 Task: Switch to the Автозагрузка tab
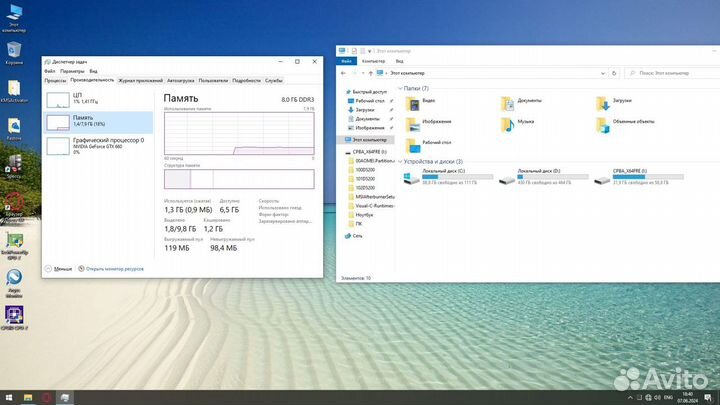point(181,80)
